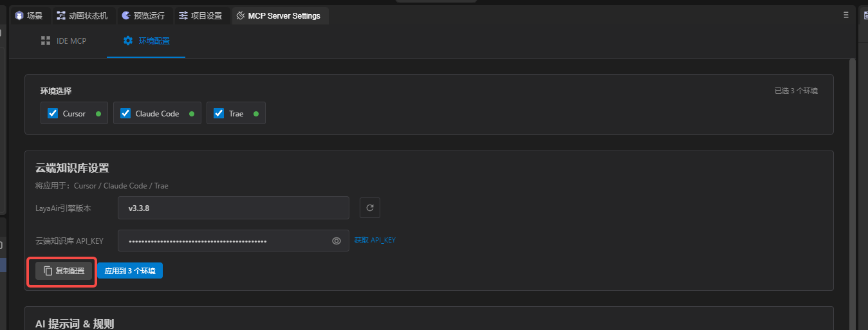Click the vertical scrollbar of settings panel
Screen dimensions: 868x330
853,193
